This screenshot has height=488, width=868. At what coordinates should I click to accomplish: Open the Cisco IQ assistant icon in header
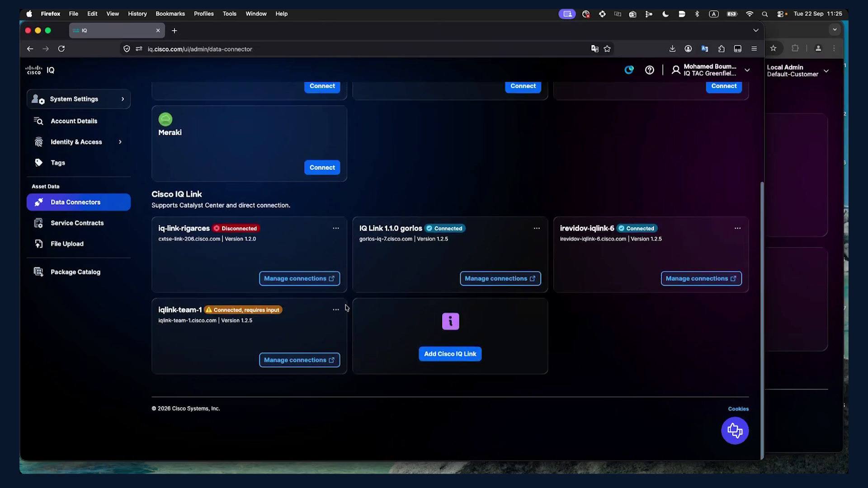tap(629, 70)
